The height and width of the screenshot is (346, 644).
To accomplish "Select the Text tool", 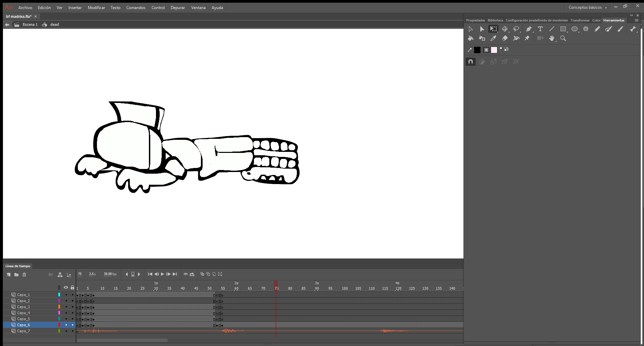I will tap(540, 29).
